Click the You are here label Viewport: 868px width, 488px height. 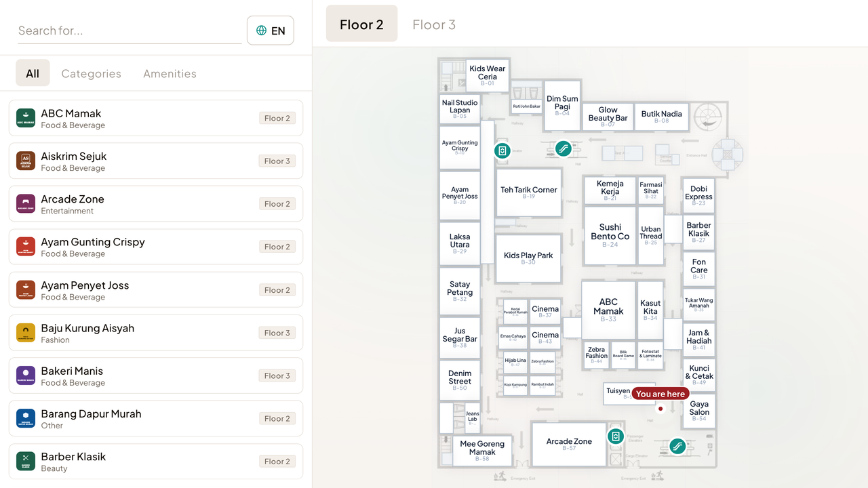660,394
